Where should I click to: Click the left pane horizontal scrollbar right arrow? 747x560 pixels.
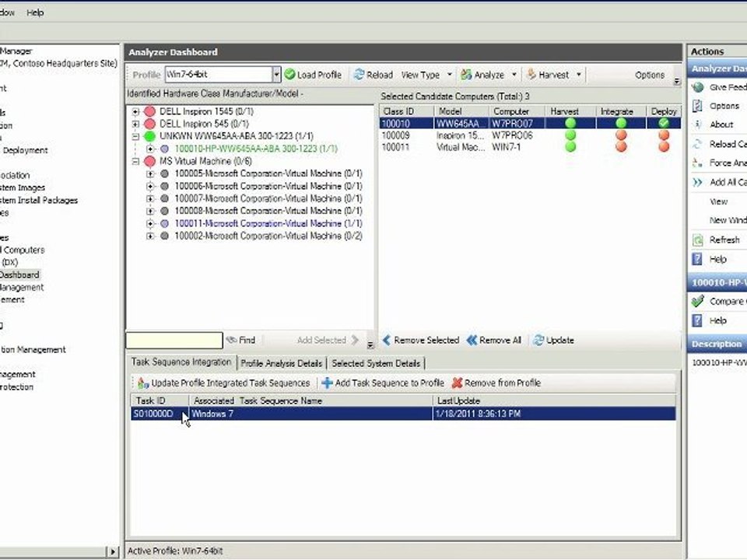pos(112,551)
